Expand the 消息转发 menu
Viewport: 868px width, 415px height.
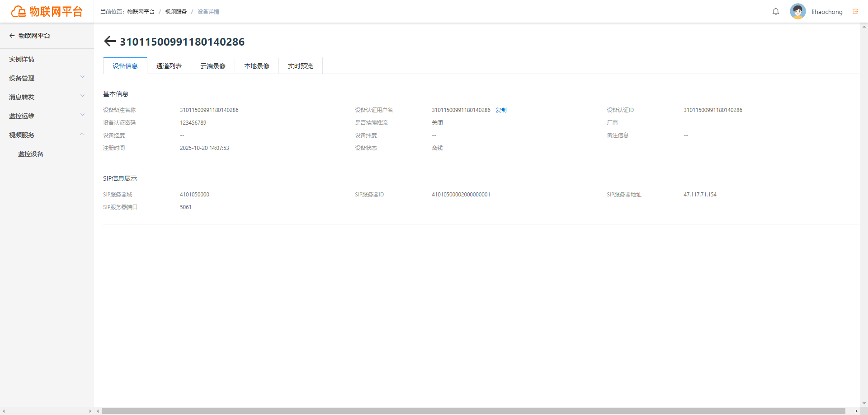[47, 97]
